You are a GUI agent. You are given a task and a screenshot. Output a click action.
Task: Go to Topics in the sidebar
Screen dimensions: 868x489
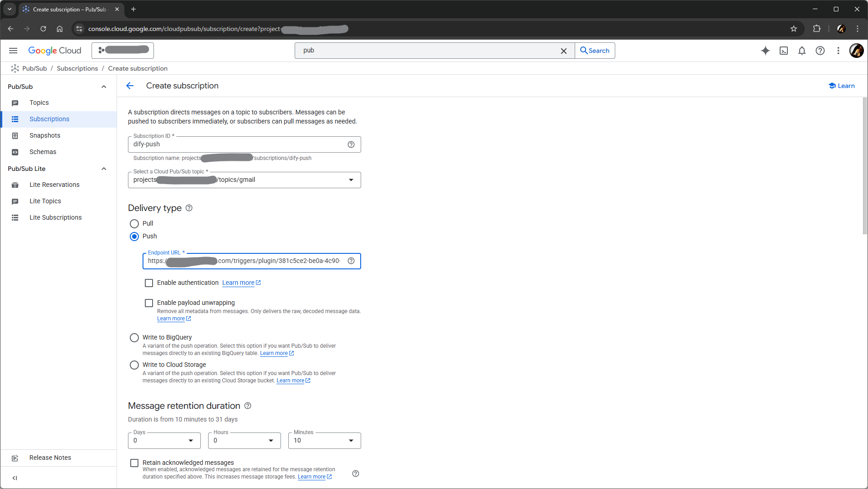(x=39, y=103)
